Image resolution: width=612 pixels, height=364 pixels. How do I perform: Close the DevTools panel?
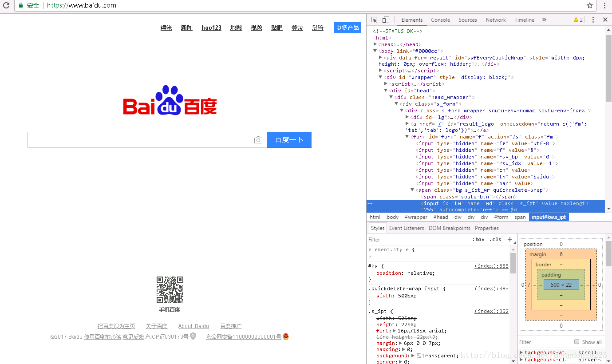pyautogui.click(x=605, y=20)
